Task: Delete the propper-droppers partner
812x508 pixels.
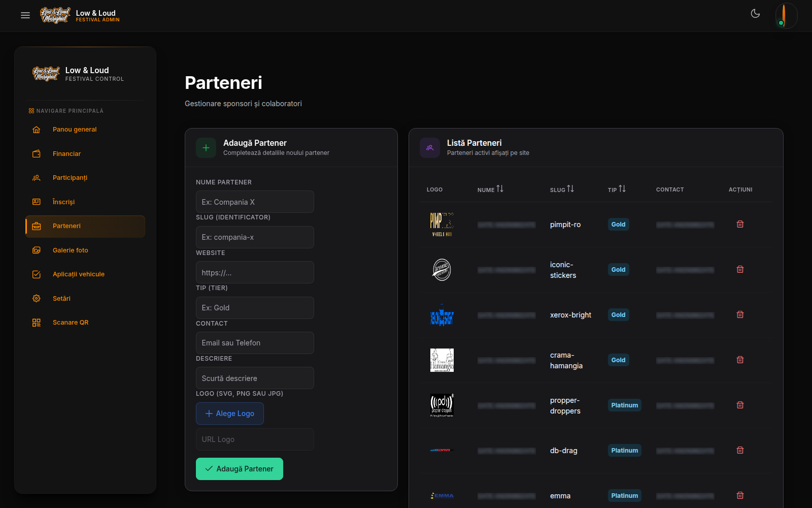Action: tap(740, 405)
